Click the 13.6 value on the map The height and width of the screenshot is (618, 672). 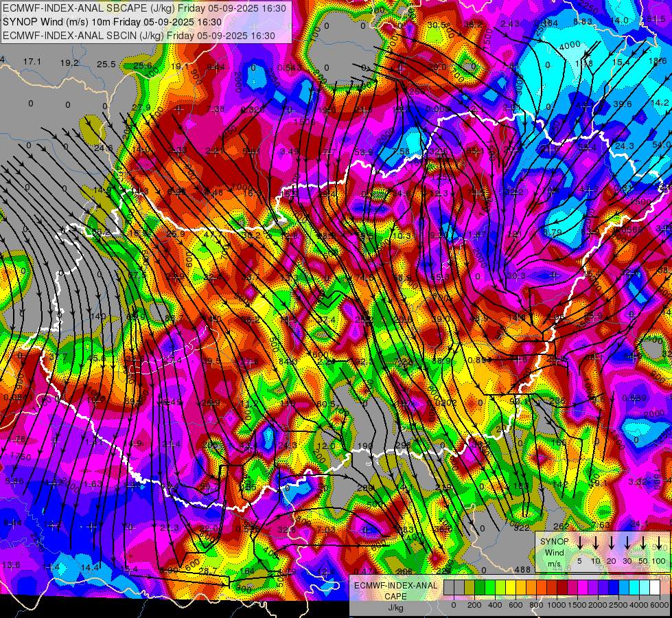[x=11, y=565]
